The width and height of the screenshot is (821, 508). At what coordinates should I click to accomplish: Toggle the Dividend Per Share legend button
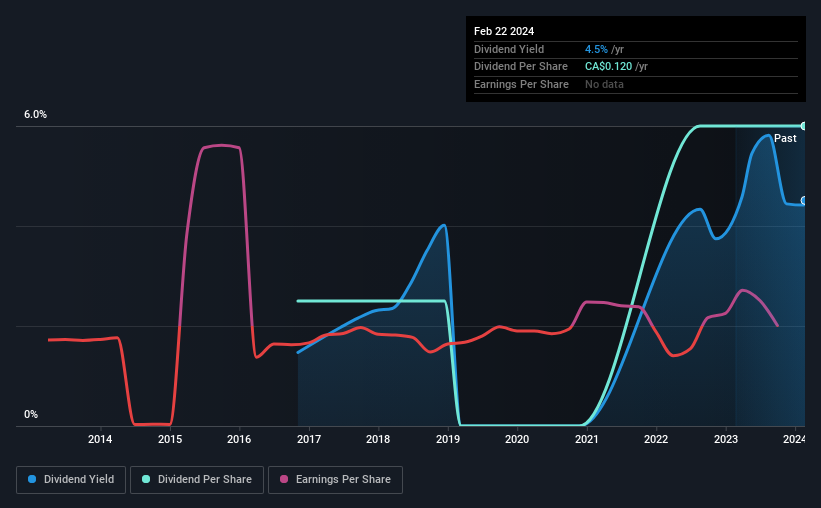pyautogui.click(x=197, y=480)
